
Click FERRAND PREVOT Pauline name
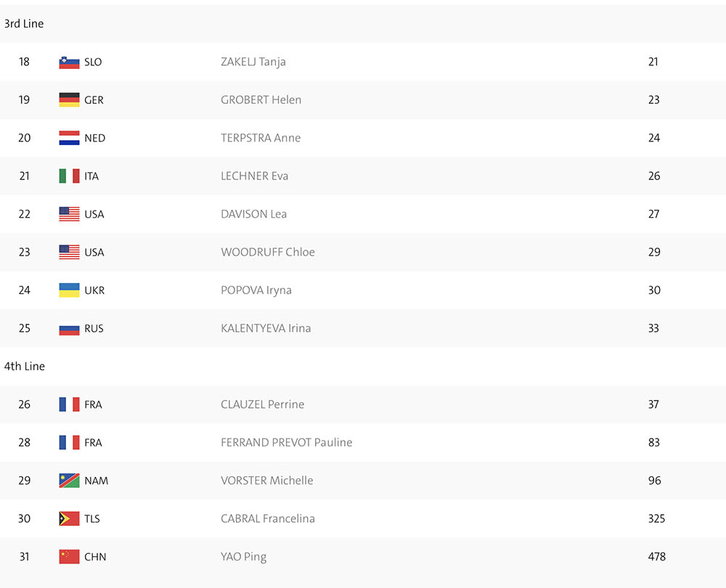[x=287, y=443]
